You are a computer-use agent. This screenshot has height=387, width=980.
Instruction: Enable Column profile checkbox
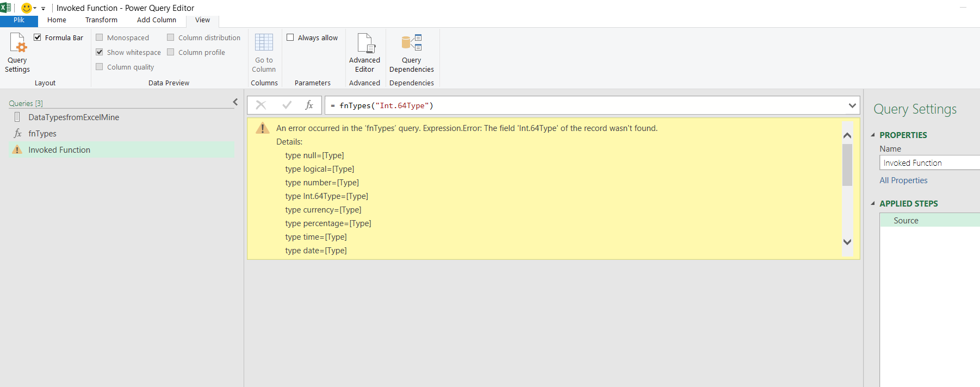[171, 52]
